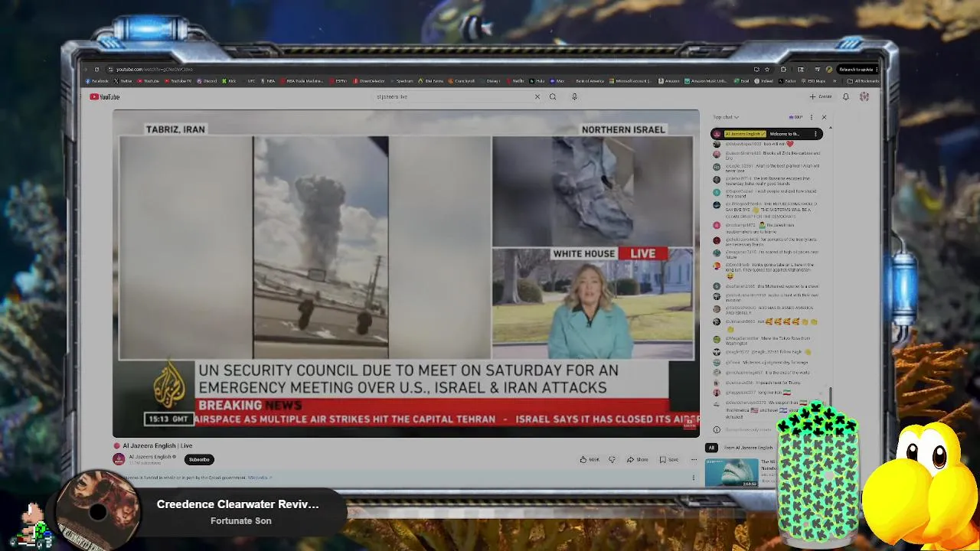The height and width of the screenshot is (551, 980).
Task: Select From Al Jazeera English chip
Action: pos(748,448)
